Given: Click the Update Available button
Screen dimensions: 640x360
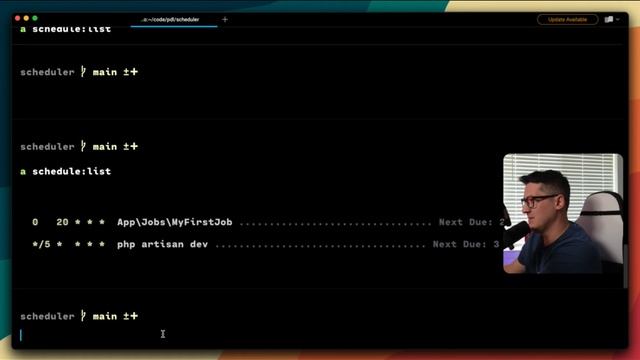Looking at the screenshot, I should (x=567, y=20).
